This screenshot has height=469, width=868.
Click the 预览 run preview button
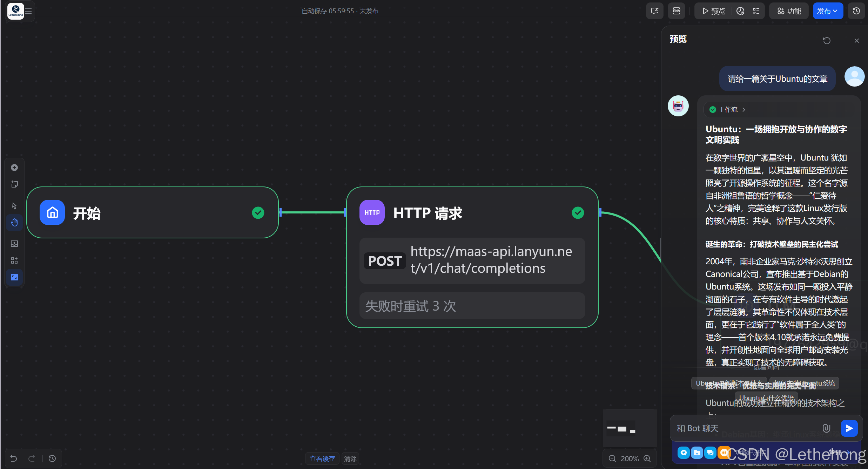[x=713, y=11]
